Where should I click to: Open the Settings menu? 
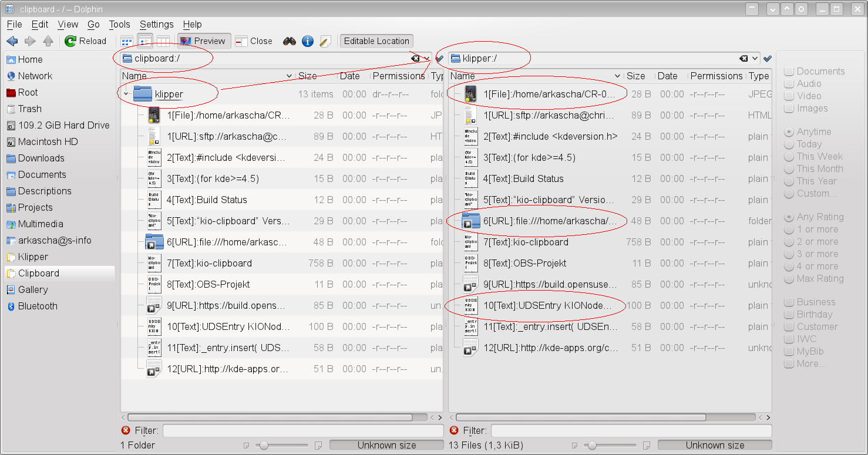(x=157, y=25)
